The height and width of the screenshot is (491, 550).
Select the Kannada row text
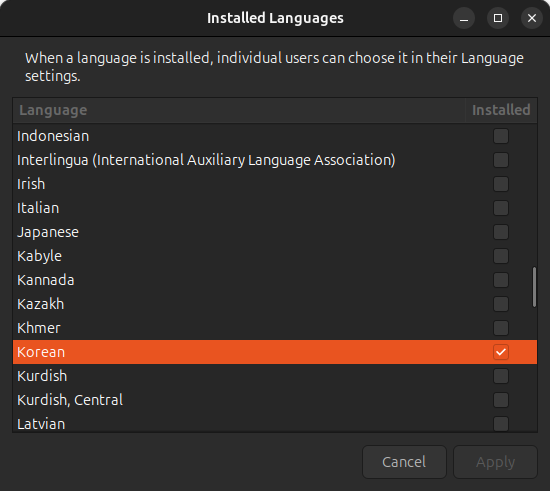click(x=46, y=280)
